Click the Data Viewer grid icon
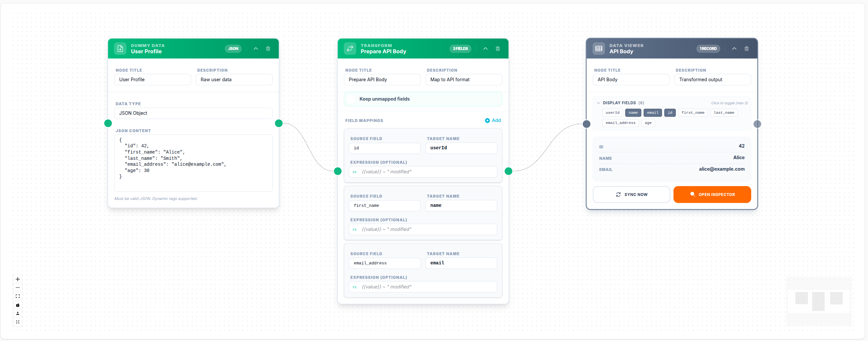Viewport: 868px width, 341px height. pos(599,49)
